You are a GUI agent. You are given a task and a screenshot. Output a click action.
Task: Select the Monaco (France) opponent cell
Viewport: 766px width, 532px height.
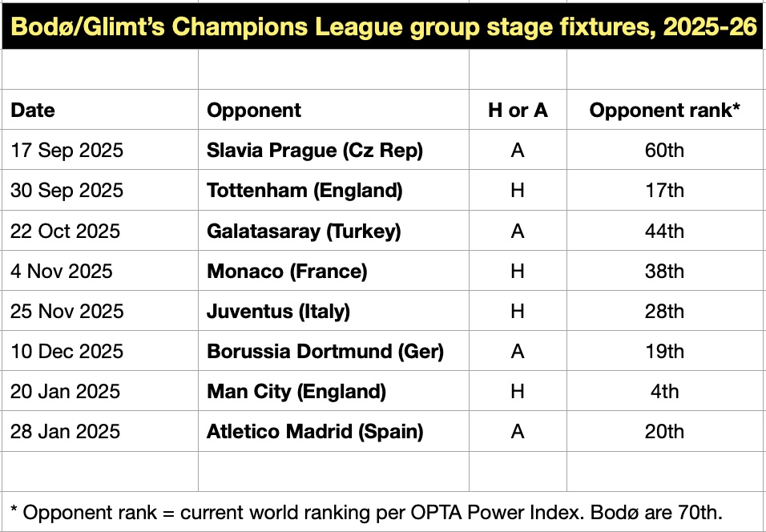287,271
